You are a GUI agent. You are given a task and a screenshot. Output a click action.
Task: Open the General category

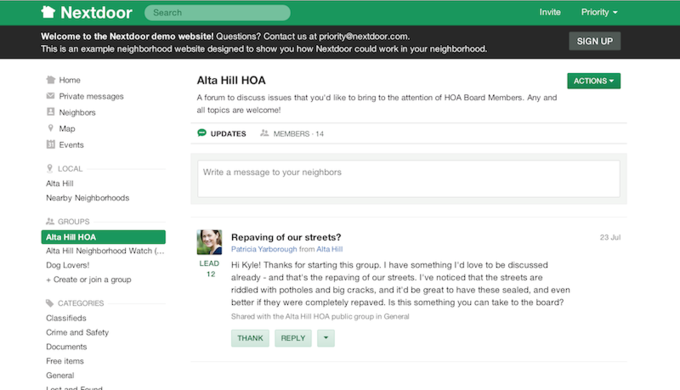(60, 375)
